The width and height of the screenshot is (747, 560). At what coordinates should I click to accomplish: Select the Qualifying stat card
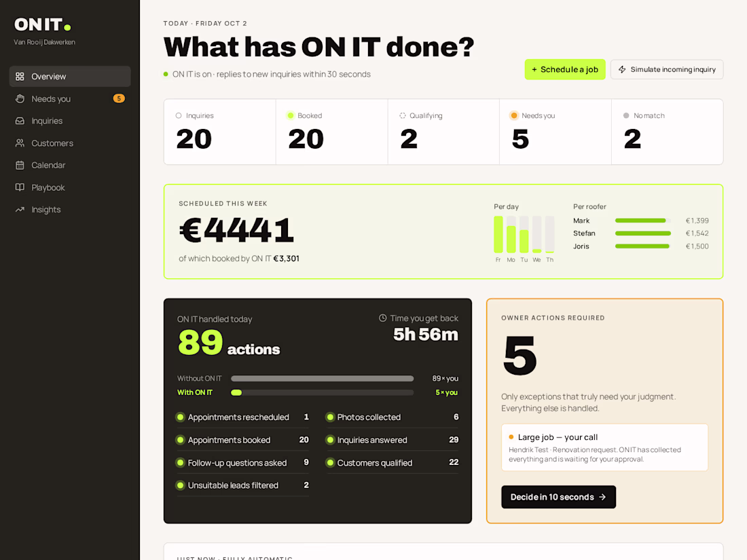pos(443,132)
